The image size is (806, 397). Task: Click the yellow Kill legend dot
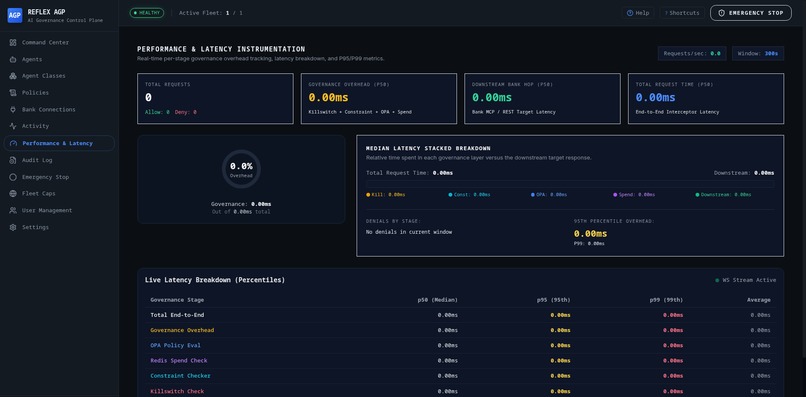point(368,195)
